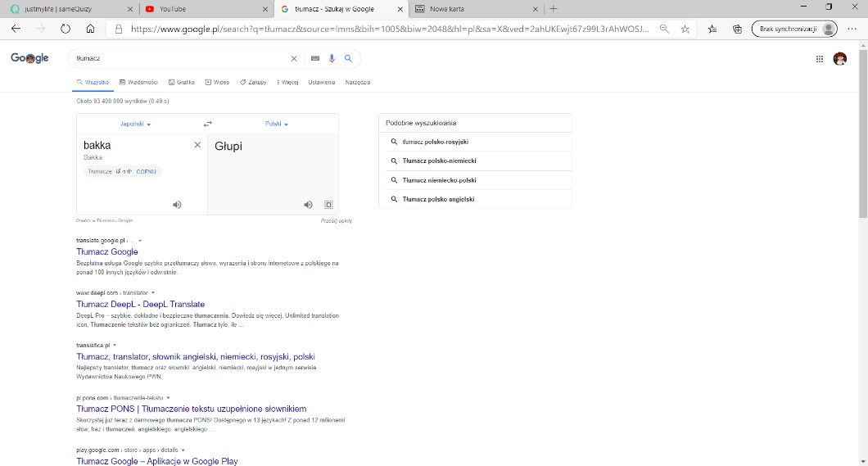The height and width of the screenshot is (466, 868).
Task: Click the COFNIJ link in the translator
Action: coord(146,172)
